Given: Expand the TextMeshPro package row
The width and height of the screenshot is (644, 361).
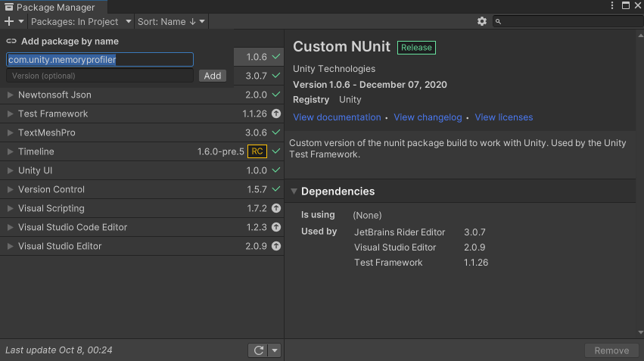Looking at the screenshot, I should [11, 132].
